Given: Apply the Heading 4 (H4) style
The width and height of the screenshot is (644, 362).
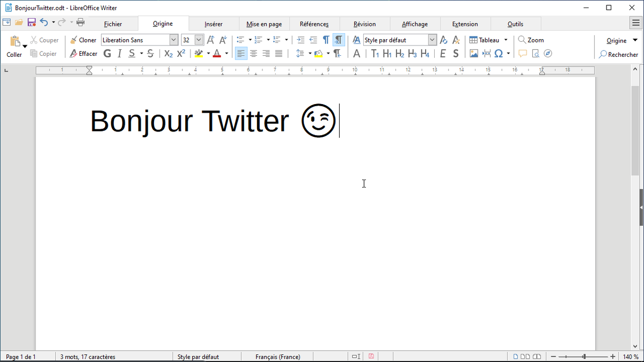Looking at the screenshot, I should [x=425, y=54].
